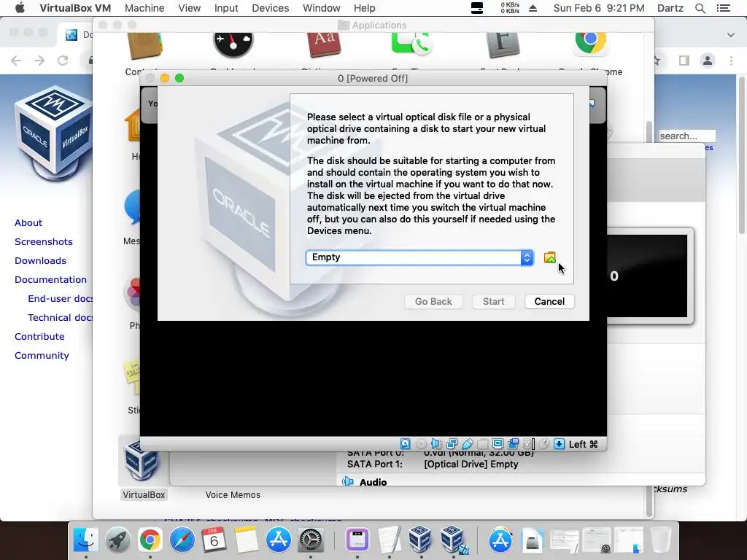Screen dimensions: 747x560
Task: Click the Chrome profile avatar icon
Action: 708,61
